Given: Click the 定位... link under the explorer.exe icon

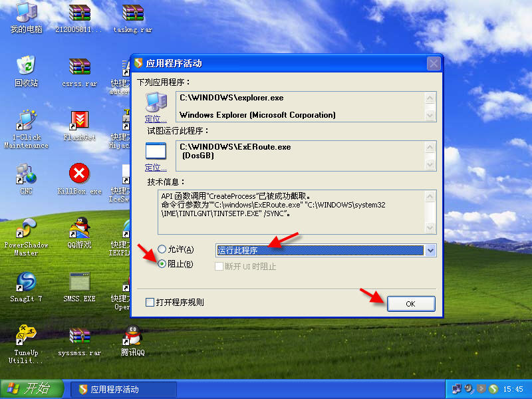Looking at the screenshot, I should coord(156,119).
